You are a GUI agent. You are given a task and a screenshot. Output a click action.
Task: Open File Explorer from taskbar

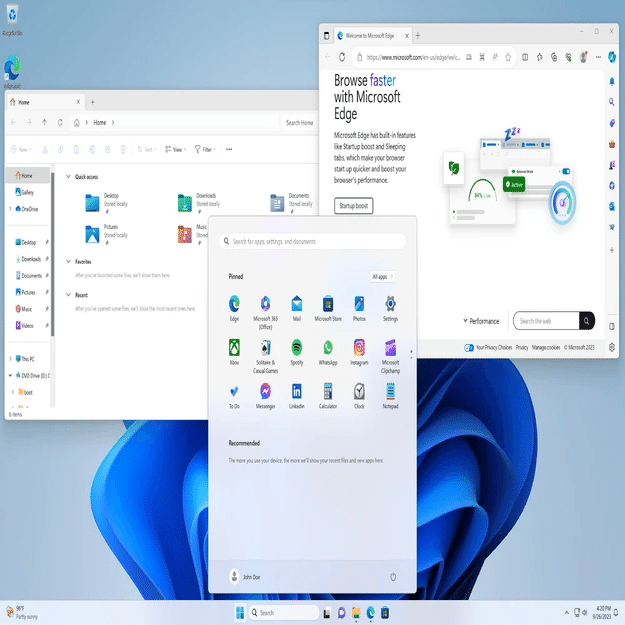click(356, 612)
